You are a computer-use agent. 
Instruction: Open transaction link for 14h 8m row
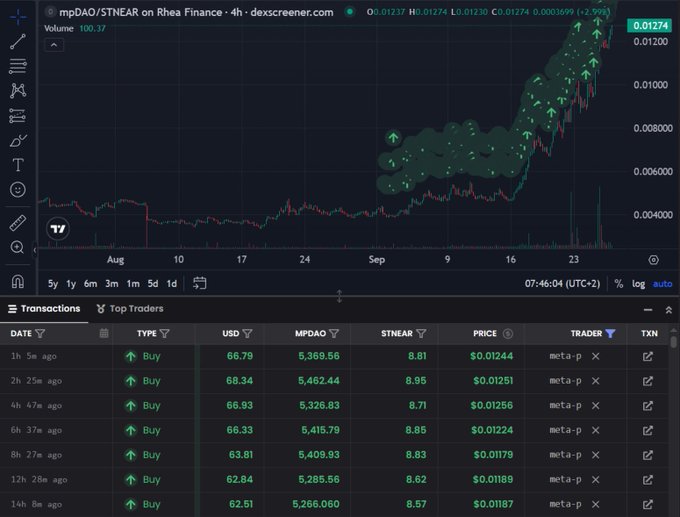(x=647, y=504)
